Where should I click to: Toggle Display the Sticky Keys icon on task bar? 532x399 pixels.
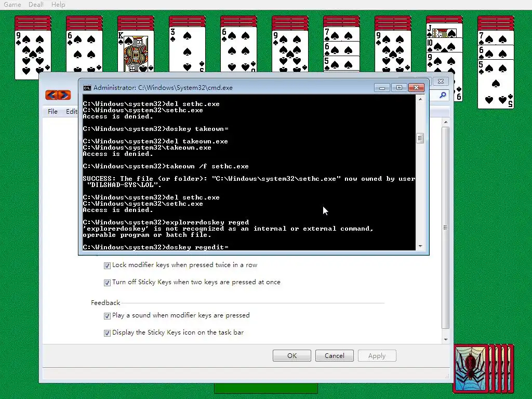click(107, 333)
